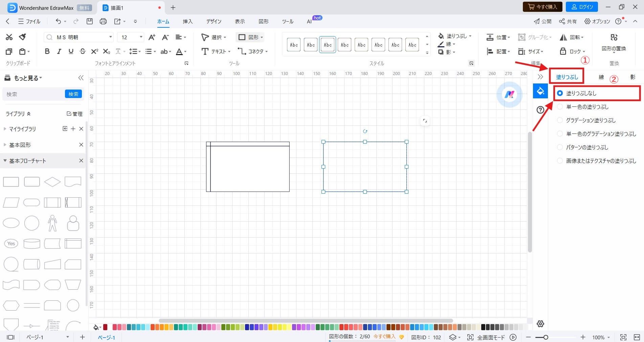Select 単一色のグラデーション塗りつぶし radio option
644x342 pixels.
(560, 134)
